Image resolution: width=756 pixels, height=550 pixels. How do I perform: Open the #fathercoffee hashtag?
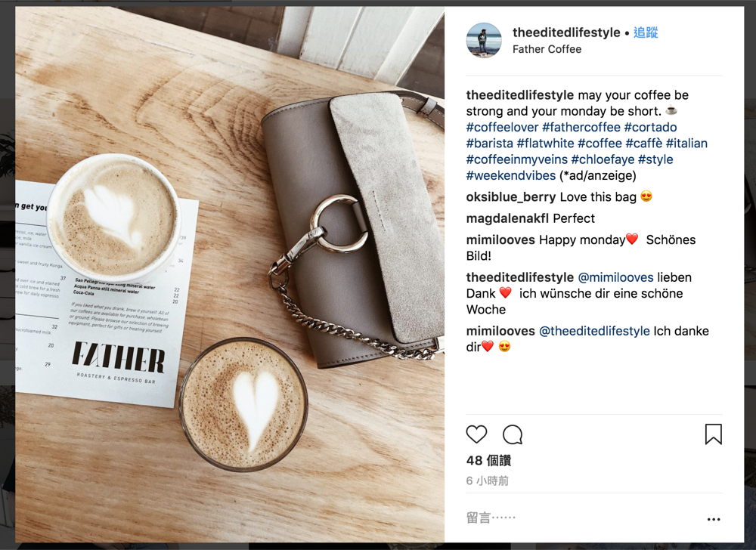[581, 127]
